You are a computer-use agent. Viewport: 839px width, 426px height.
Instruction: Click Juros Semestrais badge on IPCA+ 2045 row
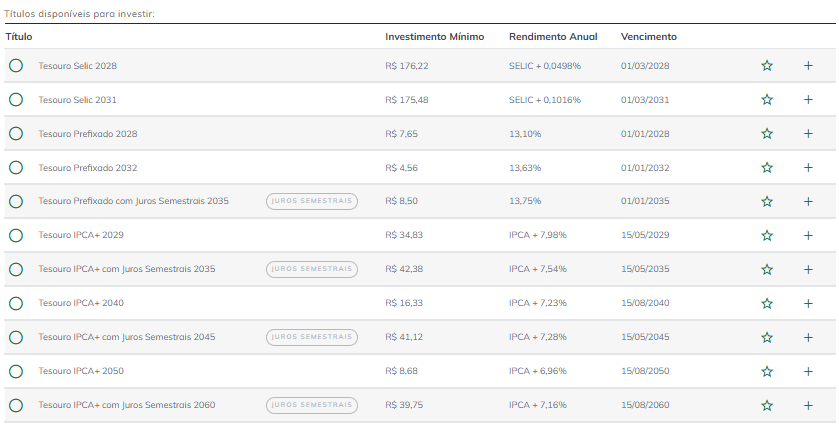312,337
